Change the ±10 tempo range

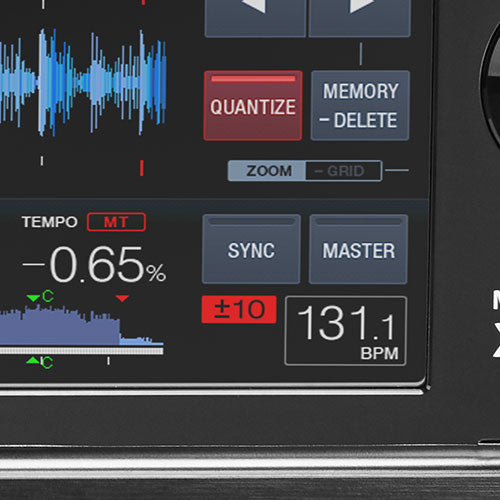coord(239,309)
